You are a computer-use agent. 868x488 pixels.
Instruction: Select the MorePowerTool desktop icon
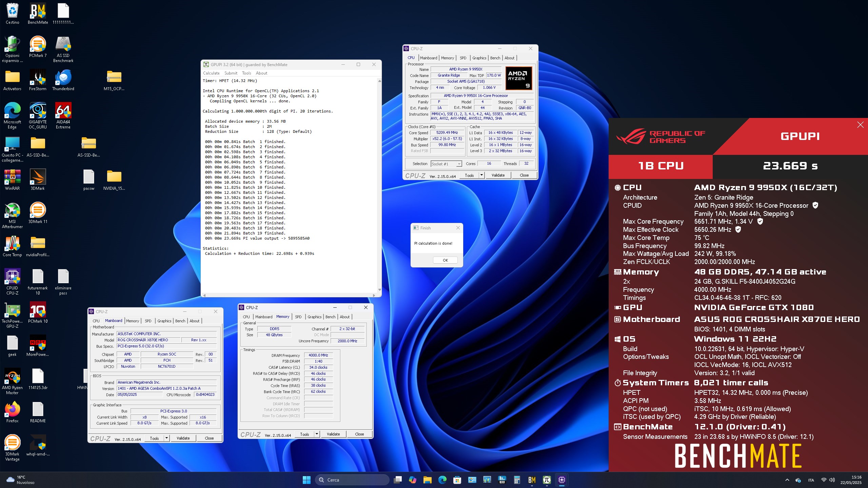click(38, 346)
